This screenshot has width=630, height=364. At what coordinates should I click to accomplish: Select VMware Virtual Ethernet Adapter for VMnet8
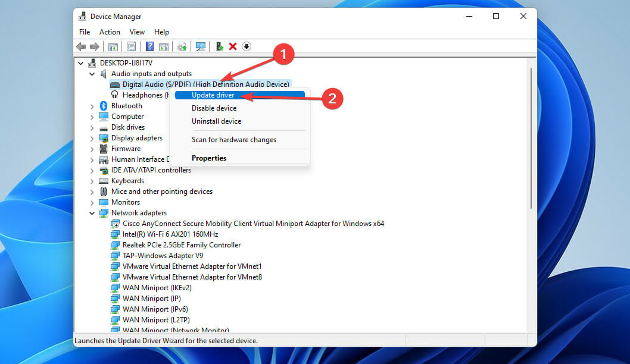(x=192, y=277)
